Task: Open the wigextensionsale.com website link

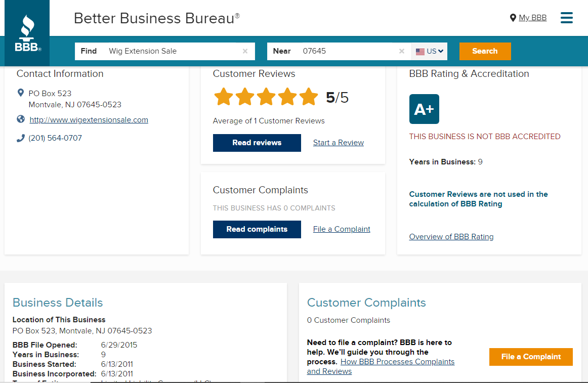Action: click(89, 120)
